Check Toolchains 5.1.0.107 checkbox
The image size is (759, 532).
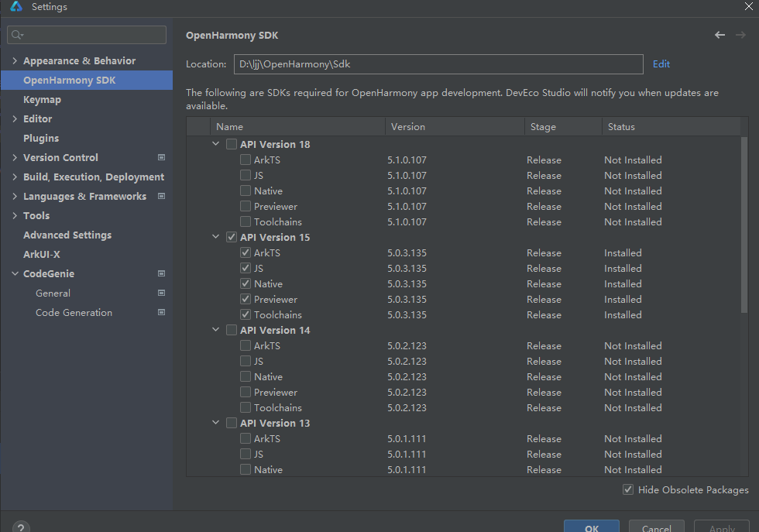[246, 221]
